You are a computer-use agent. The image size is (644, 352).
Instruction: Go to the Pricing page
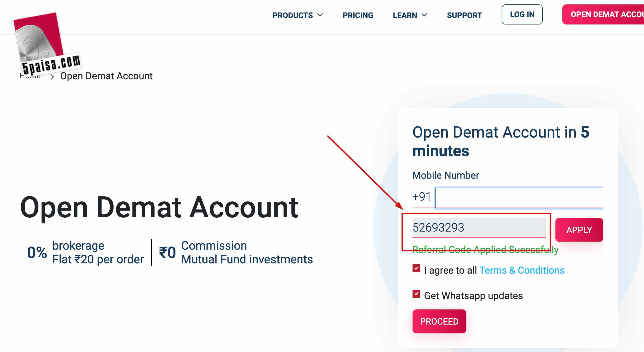[358, 15]
